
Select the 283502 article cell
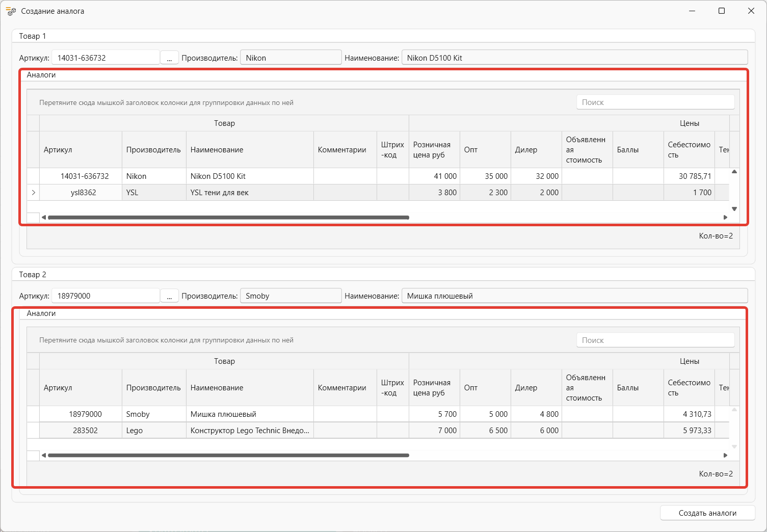(81, 430)
